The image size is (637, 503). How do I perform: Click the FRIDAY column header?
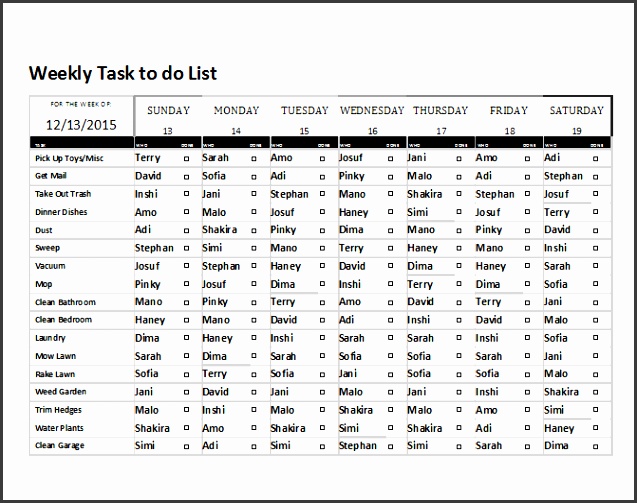[x=509, y=111]
